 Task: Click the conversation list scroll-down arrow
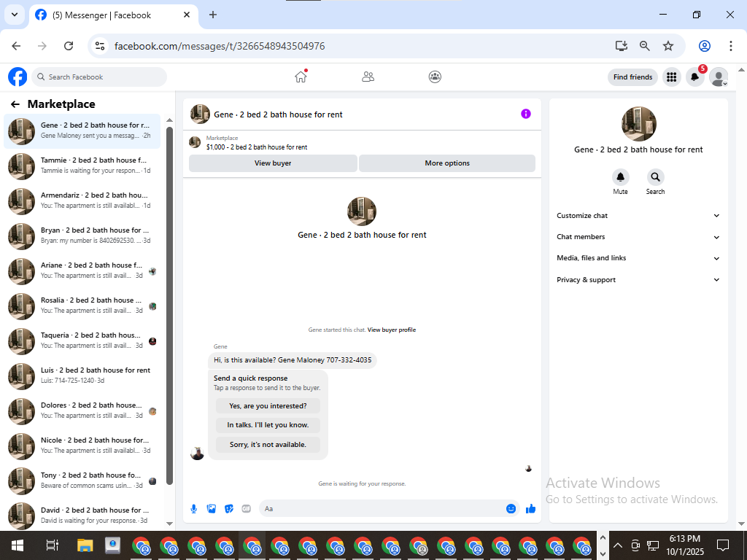pyautogui.click(x=169, y=524)
